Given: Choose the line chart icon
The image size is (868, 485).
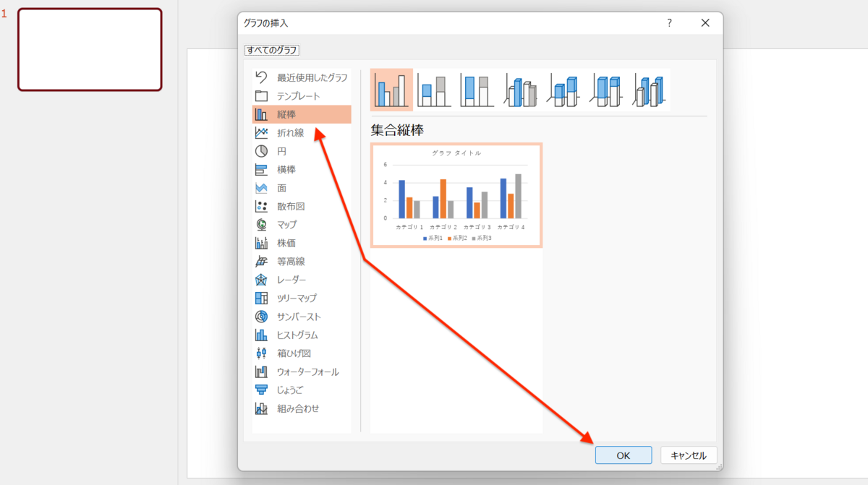Looking at the screenshot, I should pos(262,133).
